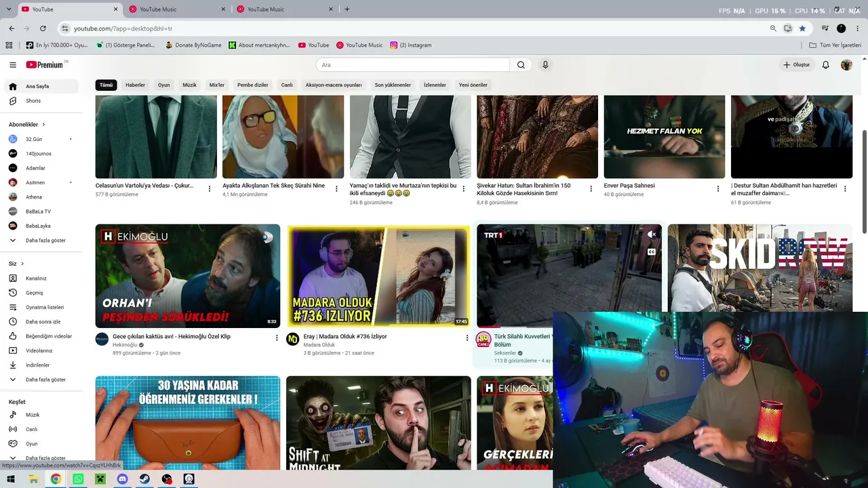
Task: Open the hamburger guide menu
Action: pyautogui.click(x=13, y=65)
